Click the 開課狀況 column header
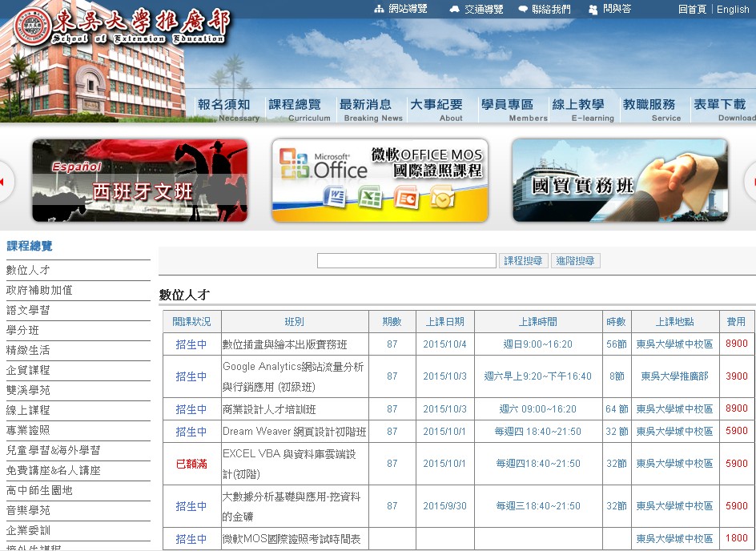 (x=191, y=322)
